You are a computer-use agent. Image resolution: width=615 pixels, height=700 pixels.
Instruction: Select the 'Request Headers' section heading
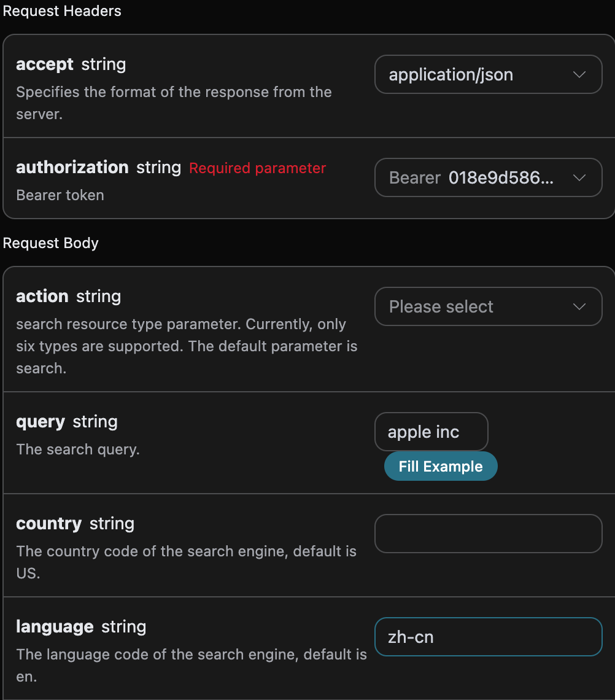tap(62, 10)
